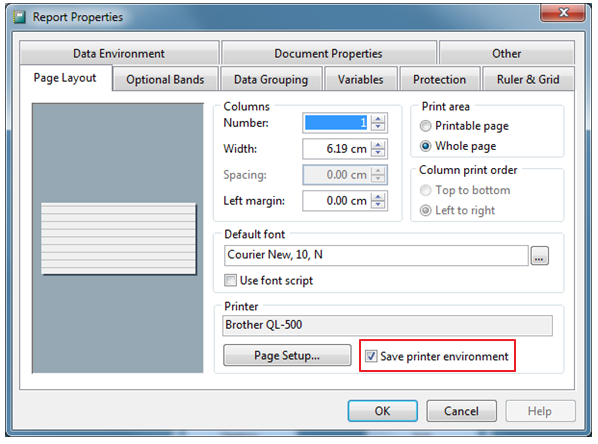Click the Report Properties title bar icon
598x444 pixels.
pos(19,17)
